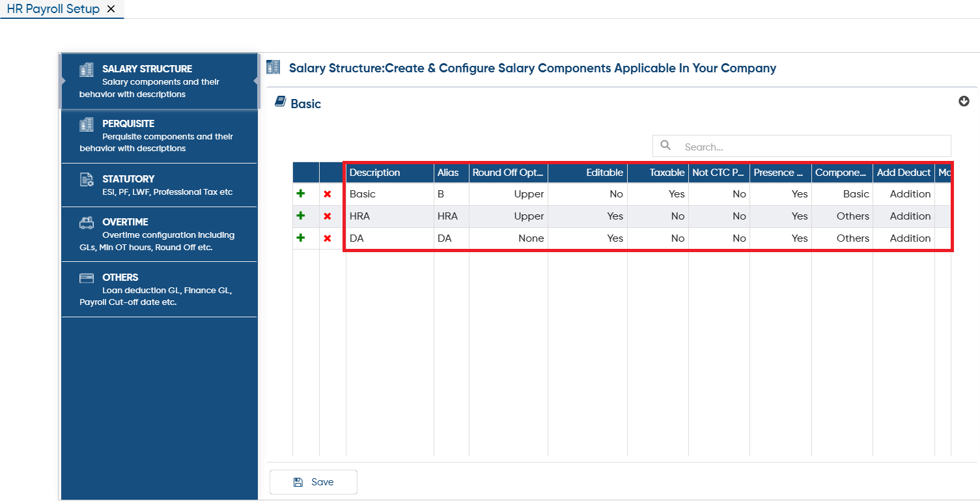Open the Salary Structure sidebar section
980x501 pixels.
pos(159,81)
